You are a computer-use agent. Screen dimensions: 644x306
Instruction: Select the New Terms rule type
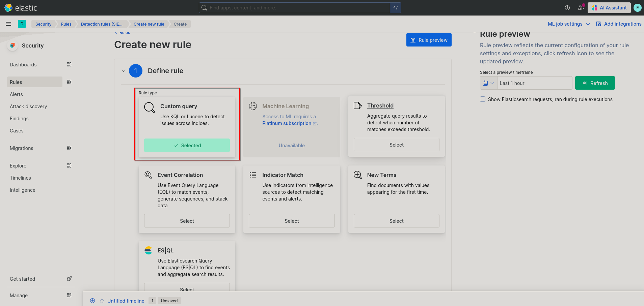click(396, 221)
